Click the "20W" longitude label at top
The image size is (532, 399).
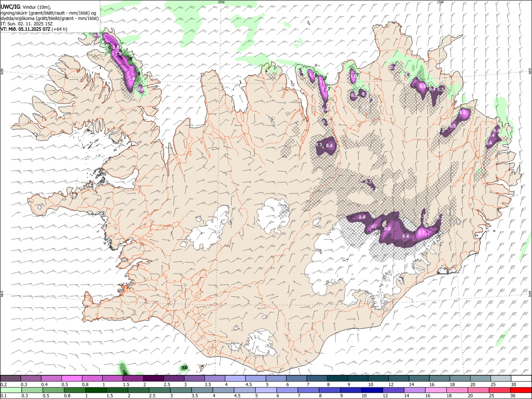coord(221,2)
